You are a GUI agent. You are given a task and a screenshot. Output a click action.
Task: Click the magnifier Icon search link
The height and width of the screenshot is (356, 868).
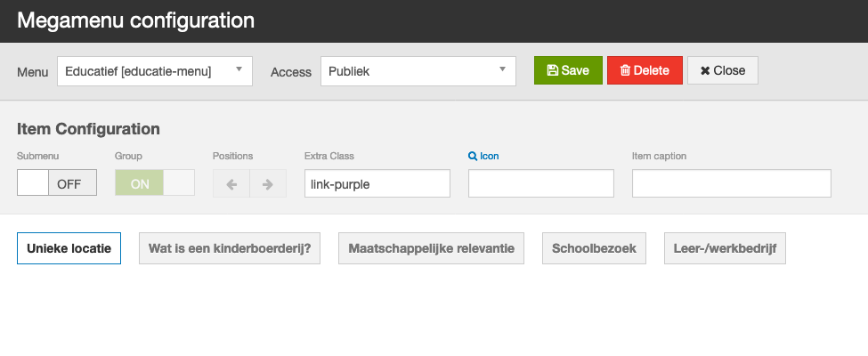(x=483, y=156)
